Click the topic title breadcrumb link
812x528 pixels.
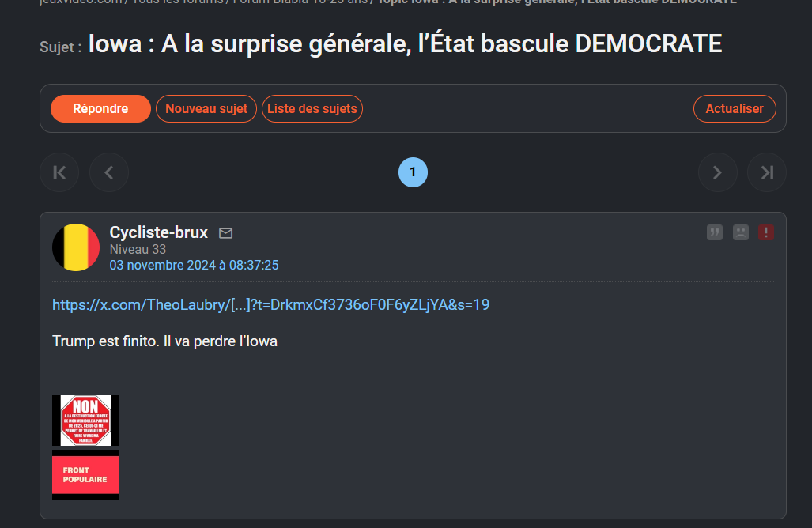coord(557,2)
